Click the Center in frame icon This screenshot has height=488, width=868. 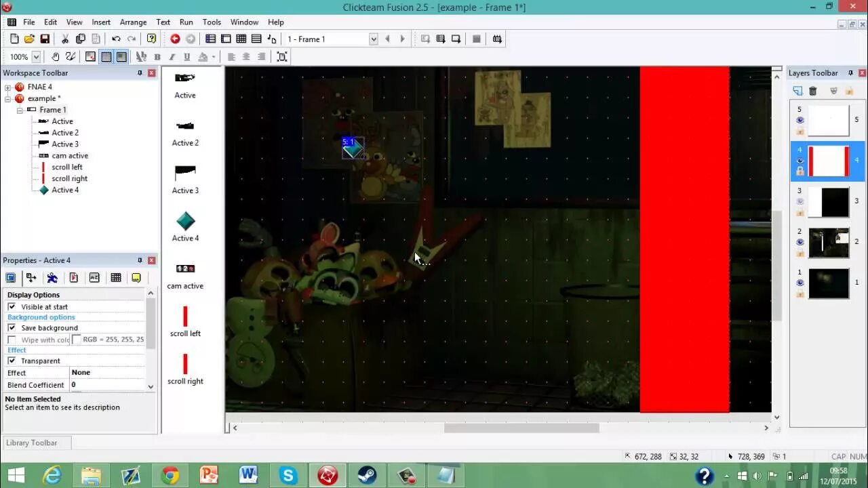click(x=282, y=57)
